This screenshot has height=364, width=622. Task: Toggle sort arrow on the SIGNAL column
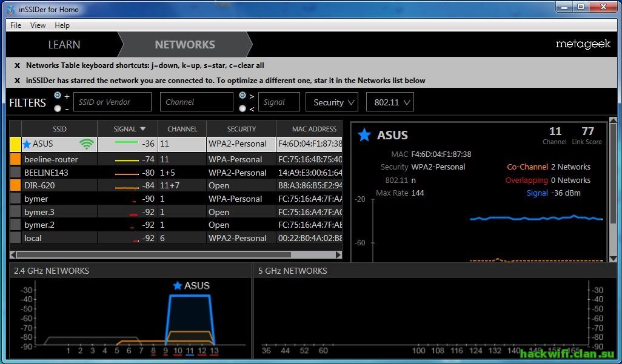(143, 129)
